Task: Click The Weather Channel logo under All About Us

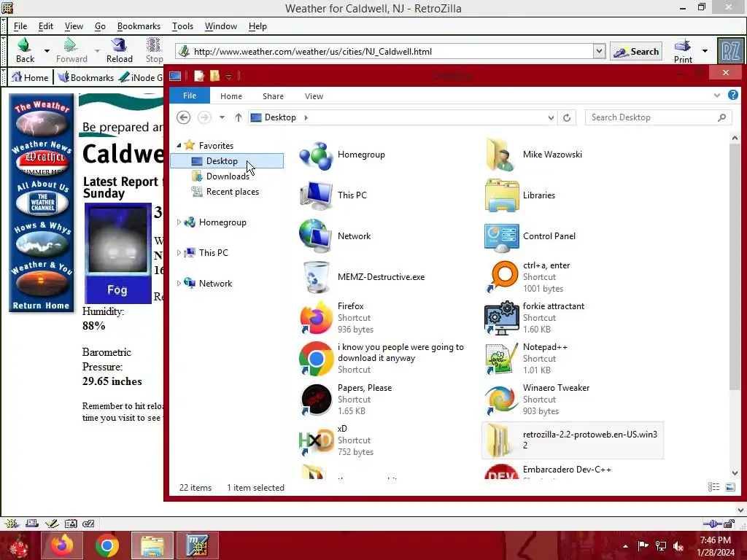Action: click(x=42, y=203)
